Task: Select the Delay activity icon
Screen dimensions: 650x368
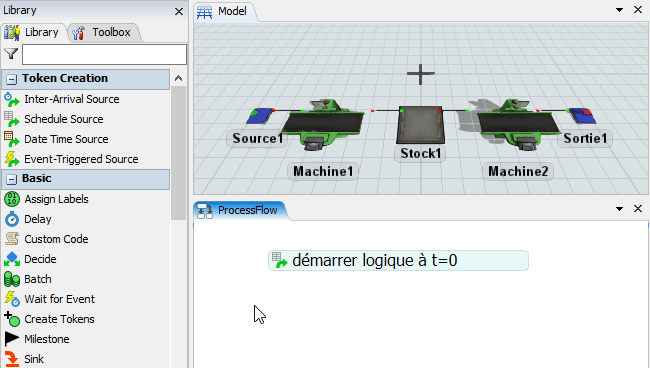Action: [x=12, y=219]
